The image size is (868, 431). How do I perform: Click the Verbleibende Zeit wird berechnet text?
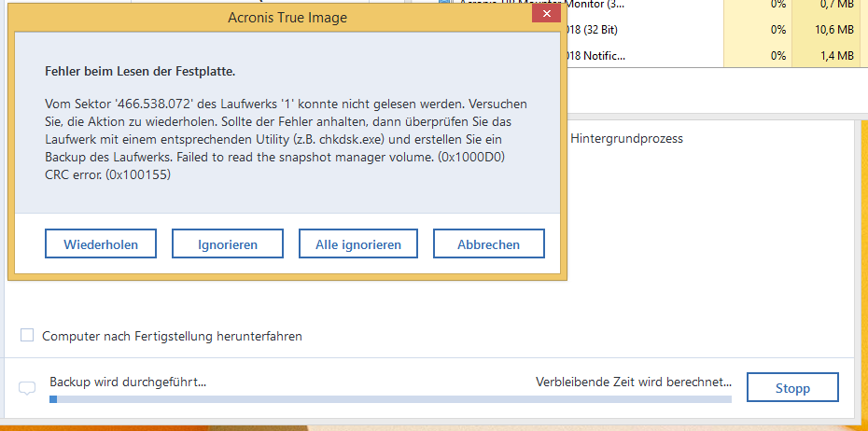634,382
